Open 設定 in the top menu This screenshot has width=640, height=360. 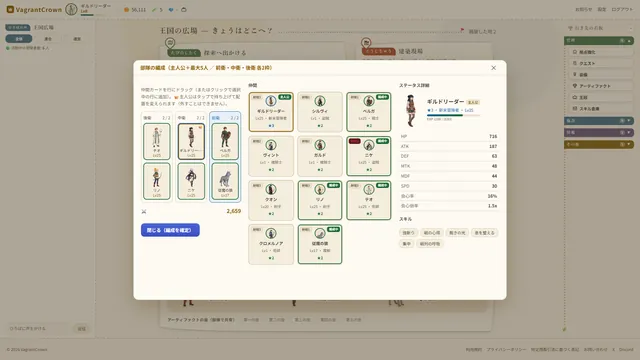tap(602, 9)
